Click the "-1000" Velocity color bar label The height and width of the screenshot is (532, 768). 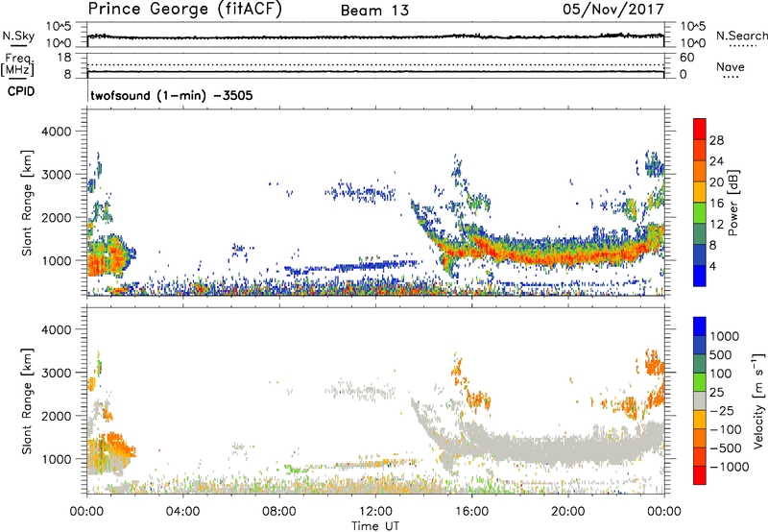pos(730,467)
